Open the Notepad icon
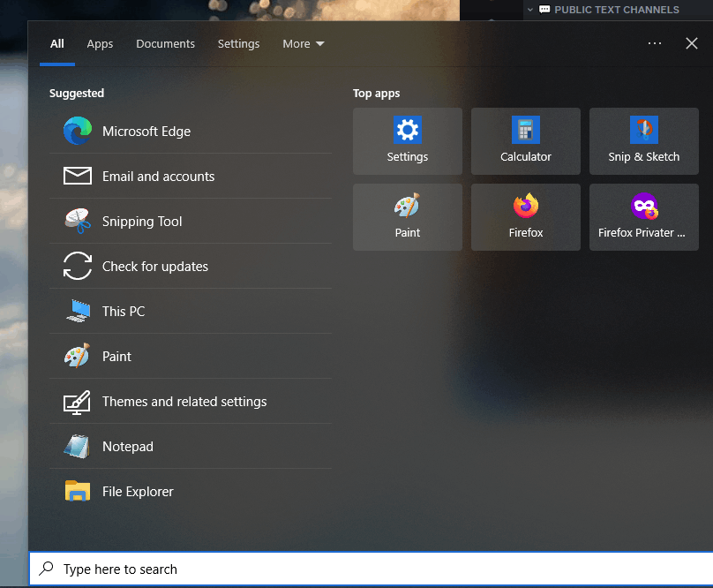The height and width of the screenshot is (588, 713). (x=77, y=446)
